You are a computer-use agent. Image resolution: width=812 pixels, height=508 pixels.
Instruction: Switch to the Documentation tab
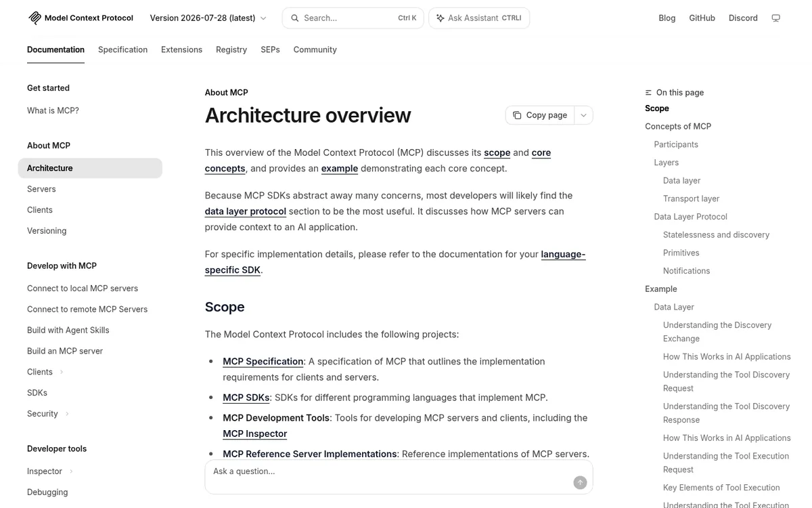click(x=55, y=49)
